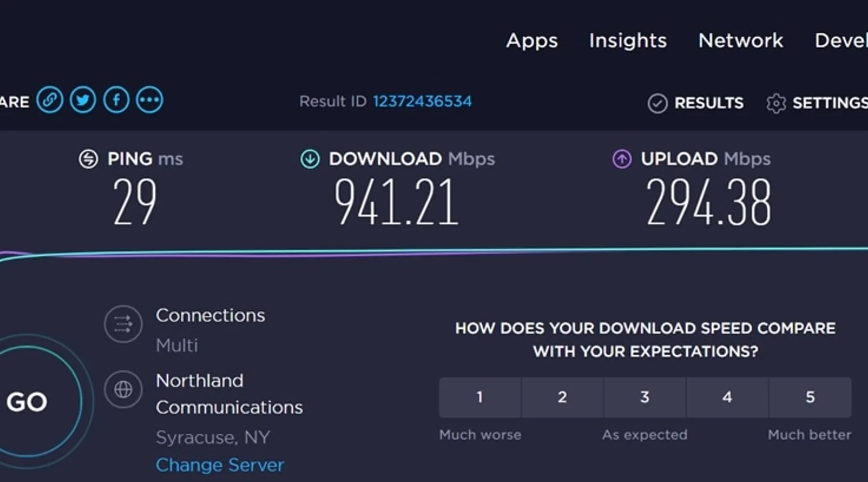Click the Settings gear icon
This screenshot has width=868, height=482.
(776, 103)
